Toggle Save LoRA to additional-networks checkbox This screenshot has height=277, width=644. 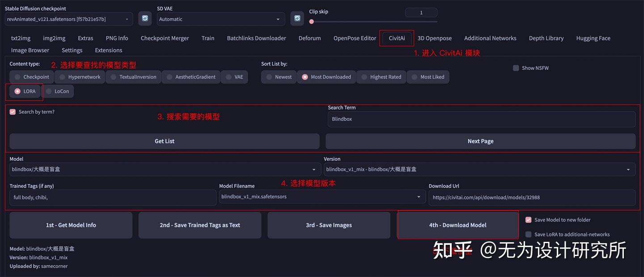tap(529, 234)
